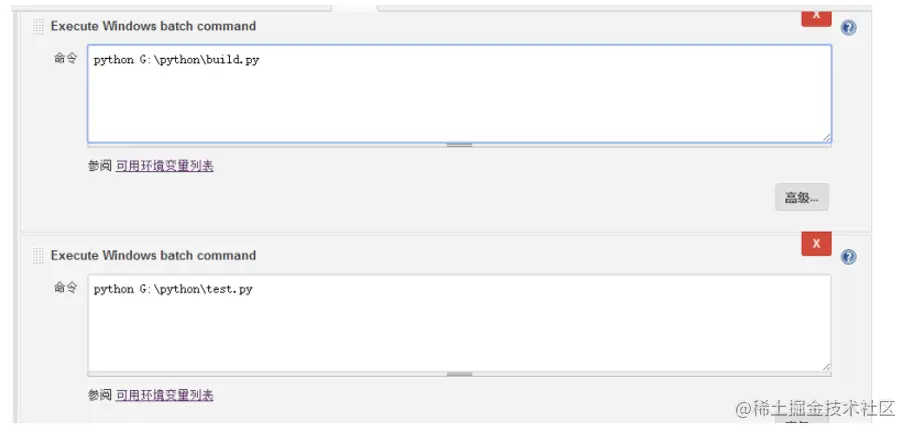Click the build.py textarea corner resize grip
The width and height of the screenshot is (911, 434).
[x=826, y=137]
